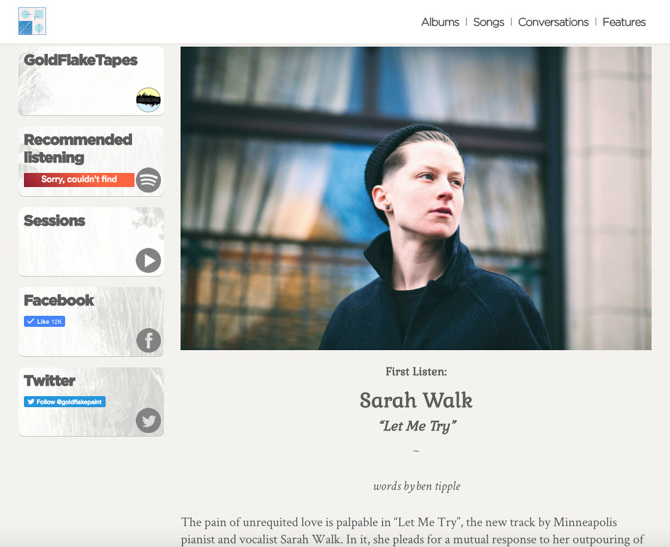Click the "Sorry, couldn't find" red bar
670x547 pixels.
click(x=79, y=179)
